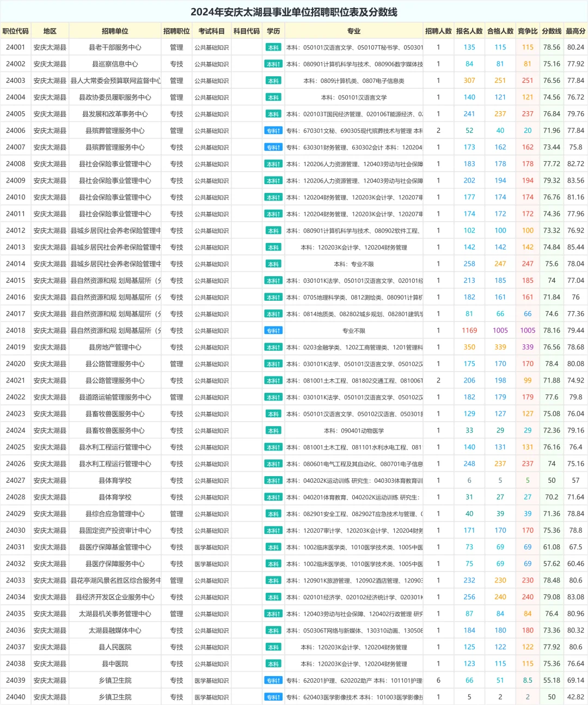This screenshot has height=705, width=588.
Task: Select unit cell "县道路运输管理服务中心"
Action: click(x=115, y=397)
